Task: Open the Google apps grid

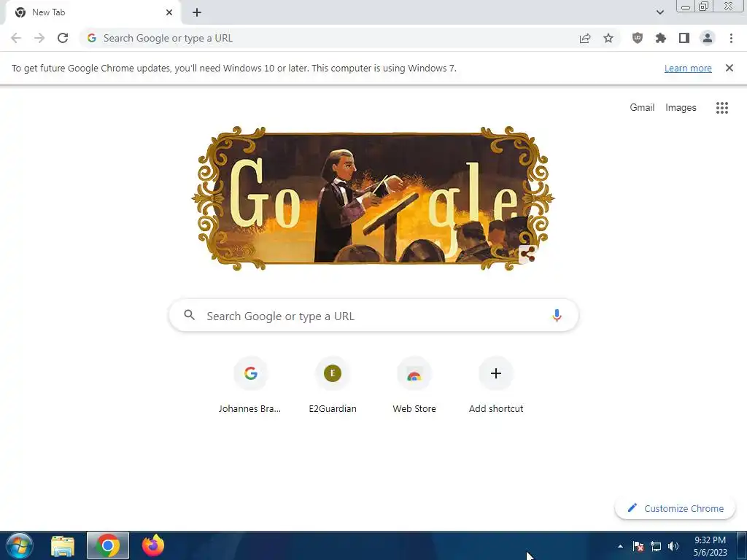Action: point(721,108)
